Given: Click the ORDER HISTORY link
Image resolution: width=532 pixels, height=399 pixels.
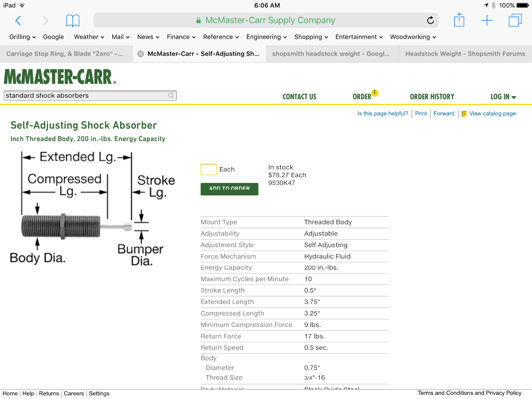Looking at the screenshot, I should coord(432,97).
